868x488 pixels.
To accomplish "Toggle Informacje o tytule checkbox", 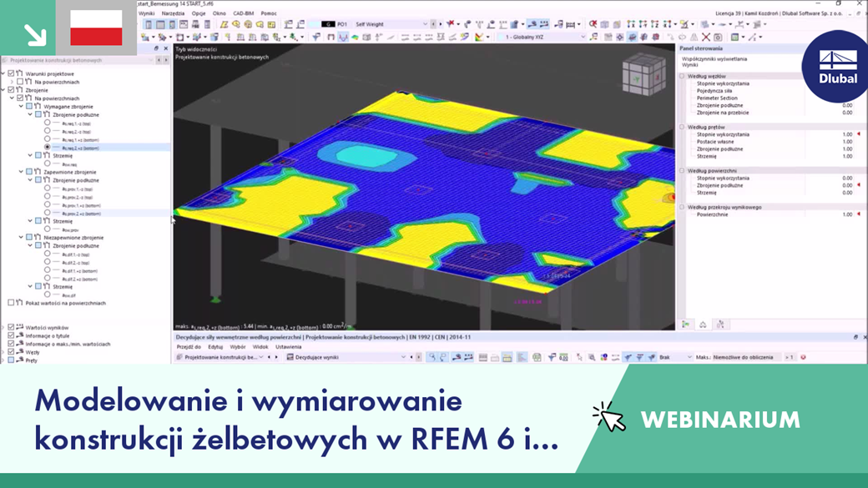I will [11, 335].
